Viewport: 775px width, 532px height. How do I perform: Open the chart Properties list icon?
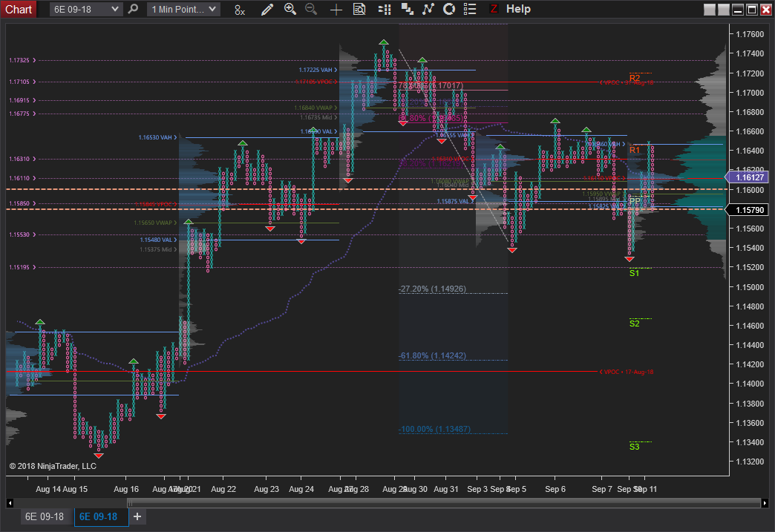click(x=470, y=10)
